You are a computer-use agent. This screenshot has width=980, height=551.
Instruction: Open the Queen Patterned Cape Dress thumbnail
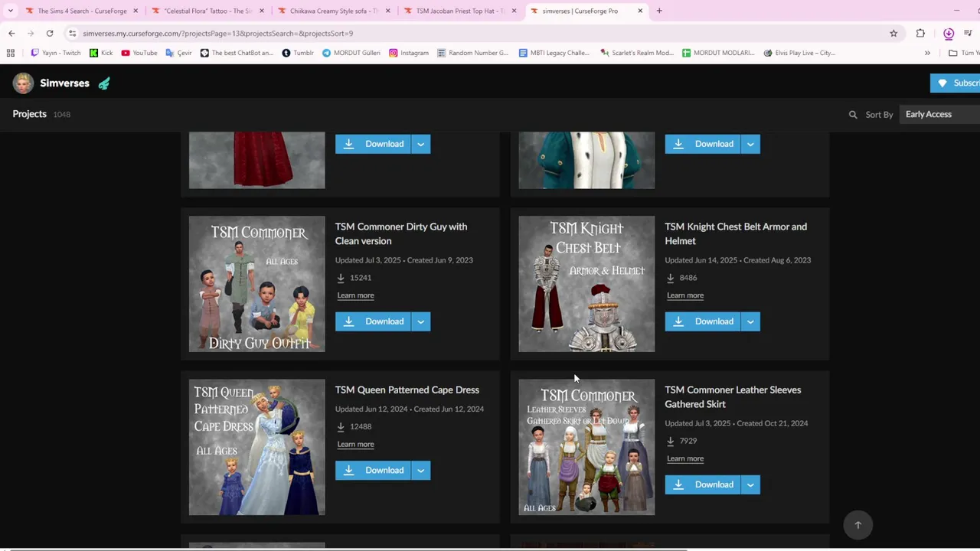pos(257,447)
